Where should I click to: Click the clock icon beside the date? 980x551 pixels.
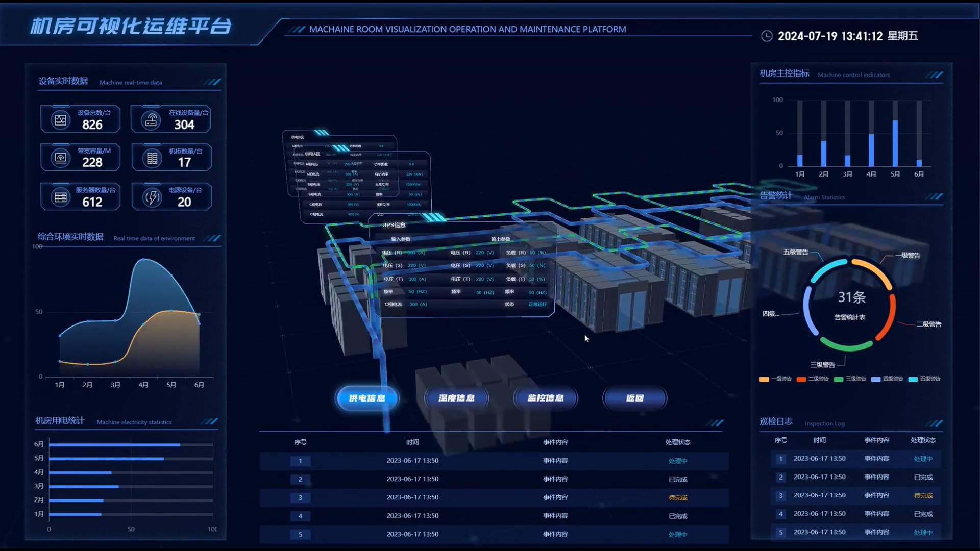[x=767, y=36]
